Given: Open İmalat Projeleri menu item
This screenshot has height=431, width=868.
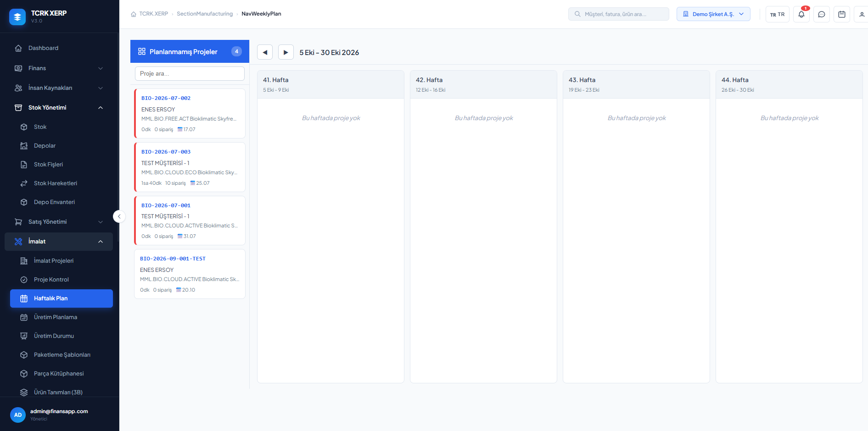Looking at the screenshot, I should click(62, 261).
